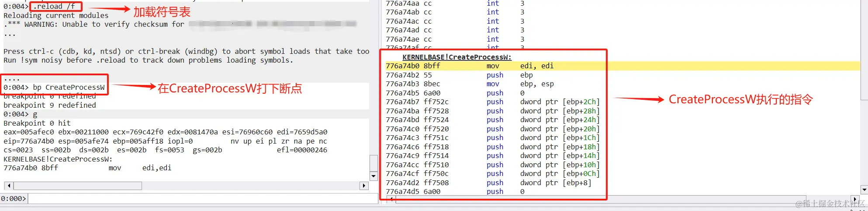
Task: Click the eax=005afec0 register line
Action: (x=166, y=132)
